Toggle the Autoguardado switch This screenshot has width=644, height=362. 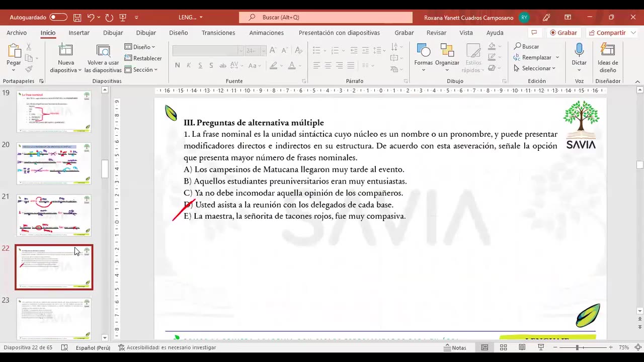click(58, 17)
